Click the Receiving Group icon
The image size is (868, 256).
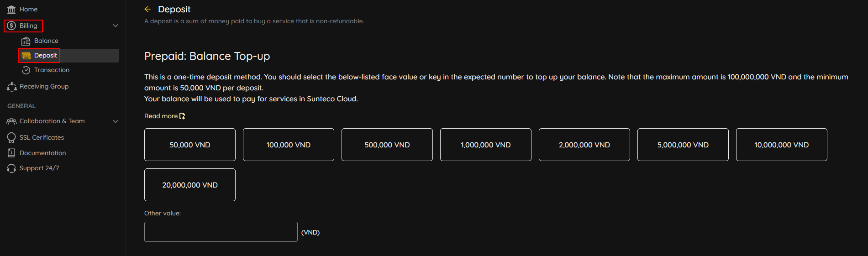11,87
